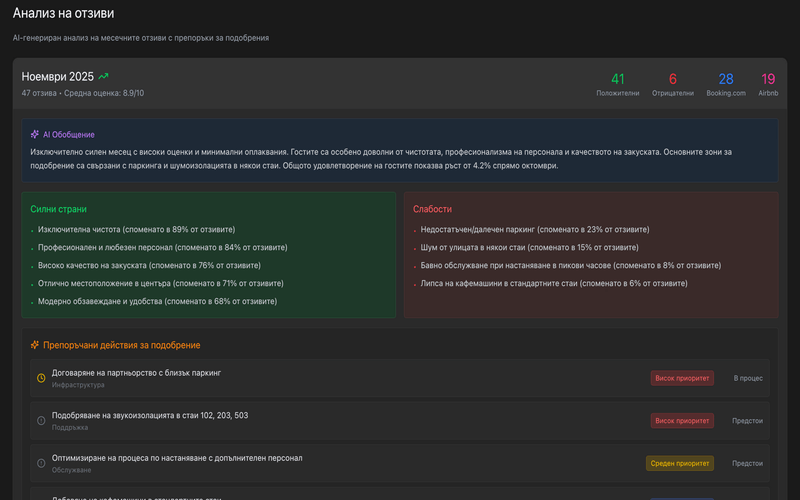The height and width of the screenshot is (500, 800).
Task: Click the AI-генериран анализ subtitle text
Action: coord(141,38)
